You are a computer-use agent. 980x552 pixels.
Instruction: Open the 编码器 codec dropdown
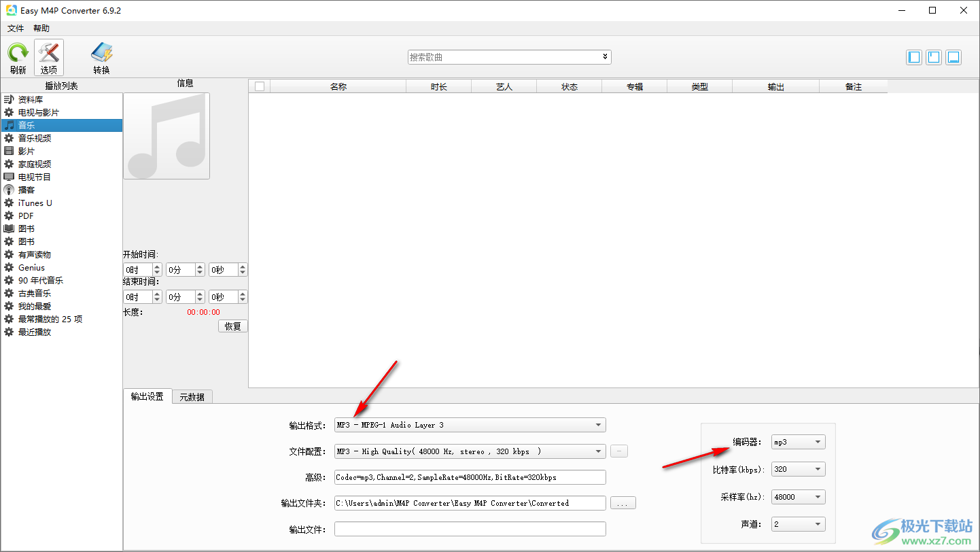799,442
